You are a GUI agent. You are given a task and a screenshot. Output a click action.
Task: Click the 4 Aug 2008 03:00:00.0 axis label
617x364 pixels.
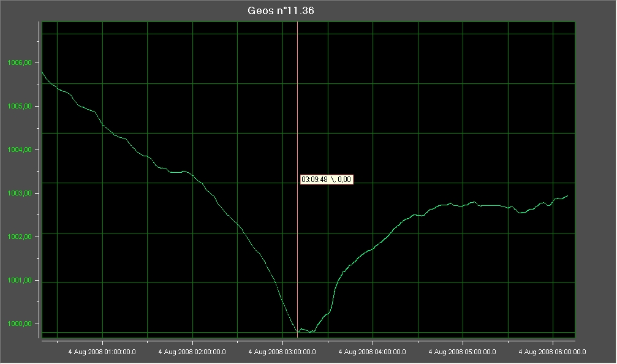[x=282, y=352]
